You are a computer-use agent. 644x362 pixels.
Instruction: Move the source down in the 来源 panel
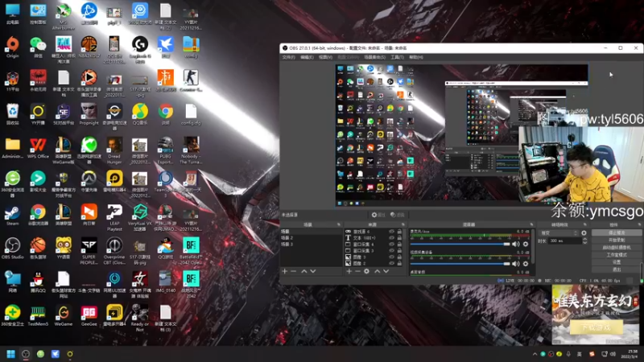tap(386, 271)
